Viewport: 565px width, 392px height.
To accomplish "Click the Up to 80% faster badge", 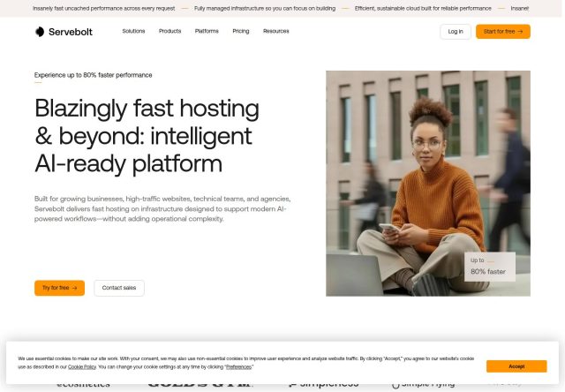I will [490, 267].
